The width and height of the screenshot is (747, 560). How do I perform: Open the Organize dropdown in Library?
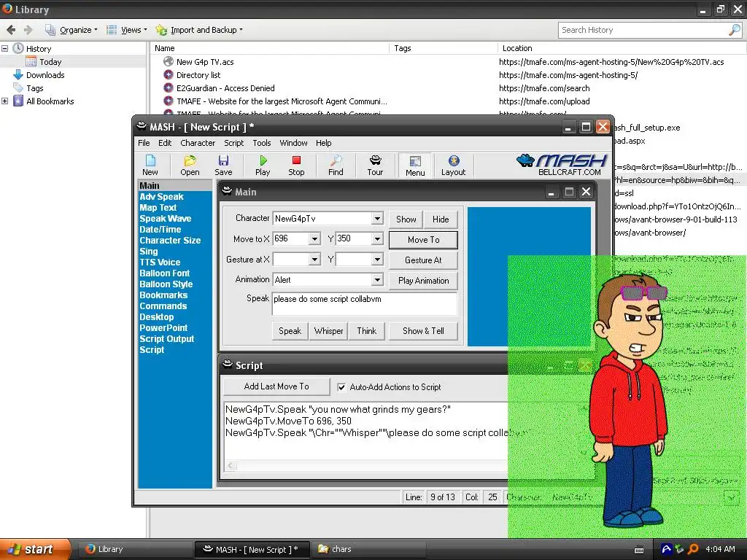(71, 30)
